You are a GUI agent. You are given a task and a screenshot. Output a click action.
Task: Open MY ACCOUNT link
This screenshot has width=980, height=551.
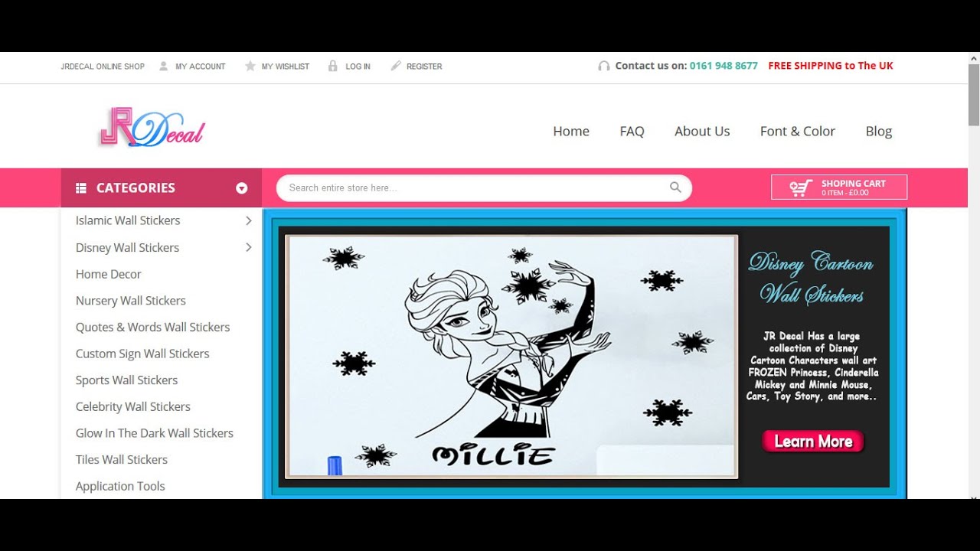[x=201, y=67]
